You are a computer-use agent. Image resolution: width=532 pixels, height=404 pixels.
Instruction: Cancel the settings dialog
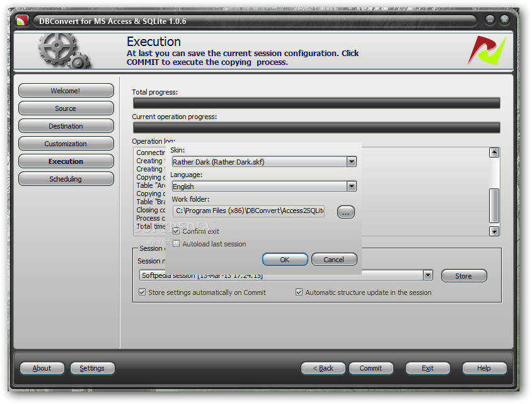[x=334, y=260]
